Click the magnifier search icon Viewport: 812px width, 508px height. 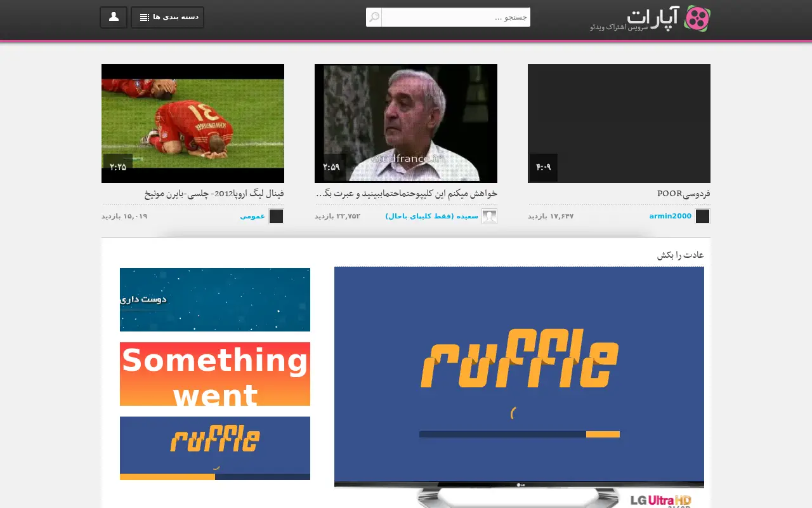[374, 17]
